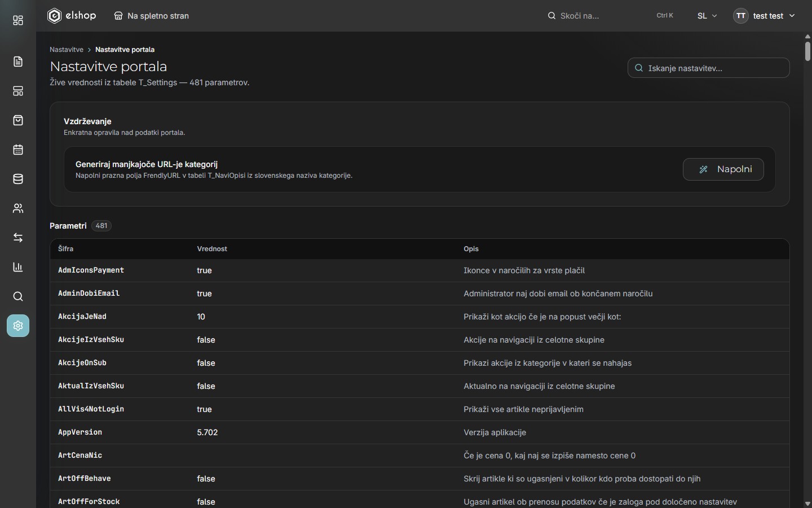
Task: Click the value 10 in AkcijaJeNad row
Action: click(201, 317)
